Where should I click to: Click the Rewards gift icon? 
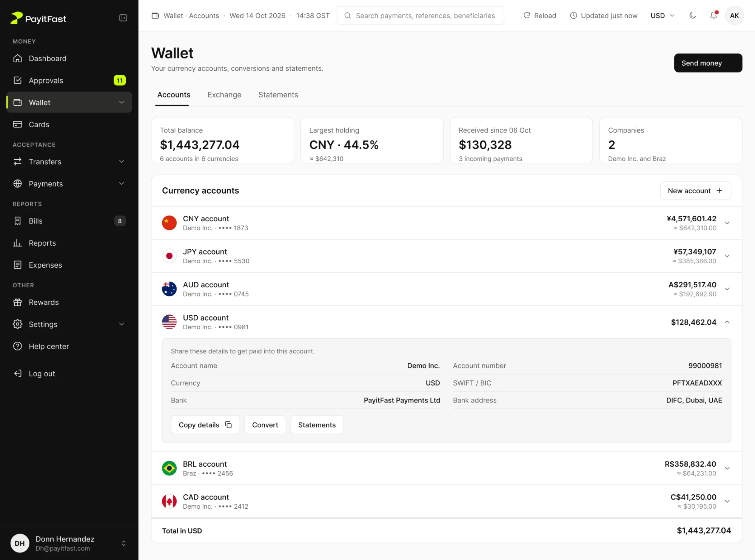pyautogui.click(x=17, y=302)
